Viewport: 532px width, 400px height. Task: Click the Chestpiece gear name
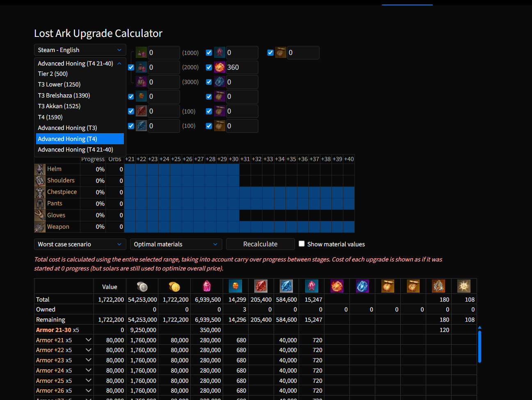click(x=62, y=192)
